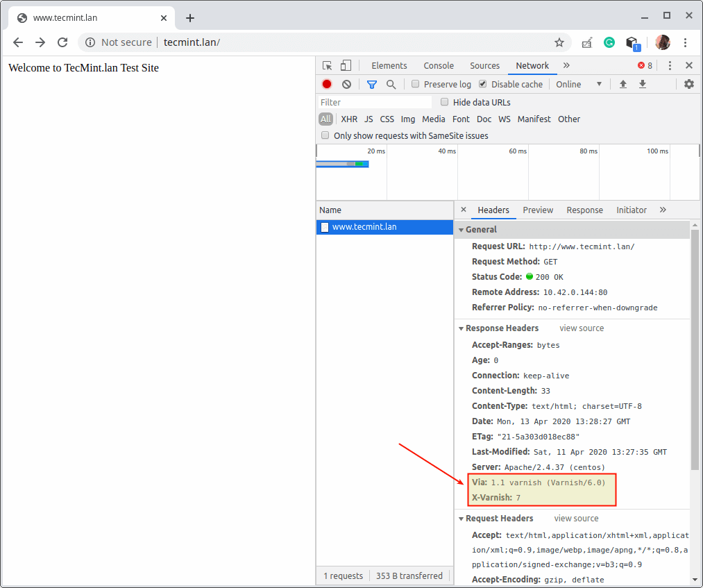This screenshot has width=703, height=588.
Task: Enable Preserve log checkbox
Action: tap(415, 84)
